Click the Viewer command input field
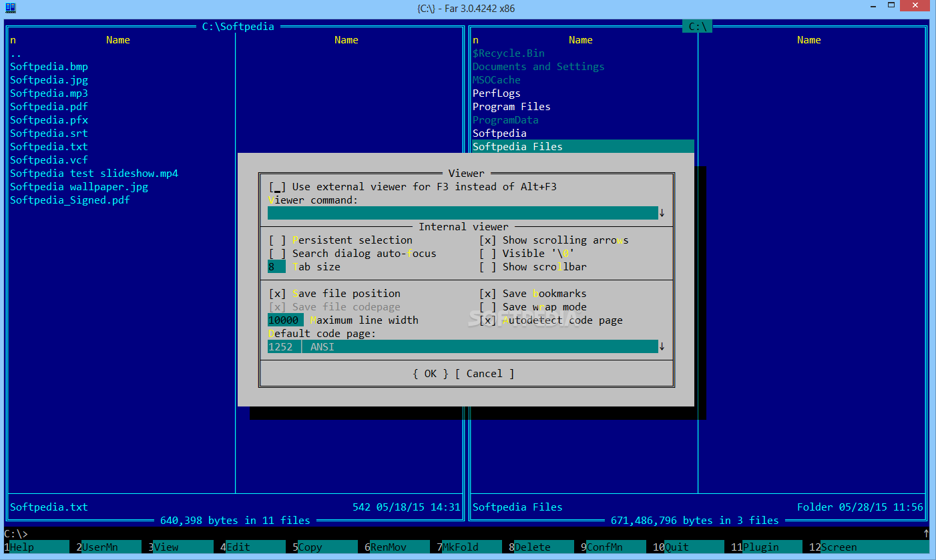The width and height of the screenshot is (936, 560). pos(463,213)
